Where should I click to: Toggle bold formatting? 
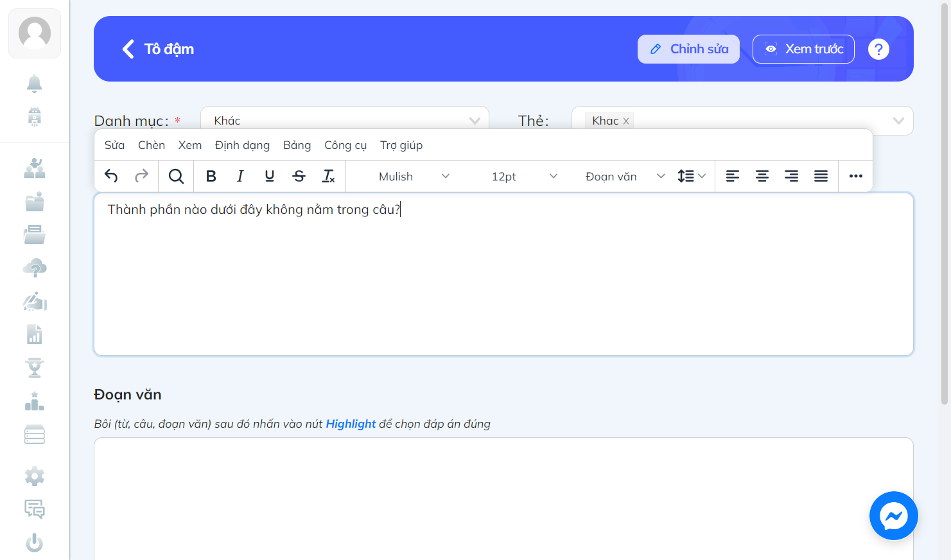pos(211,176)
